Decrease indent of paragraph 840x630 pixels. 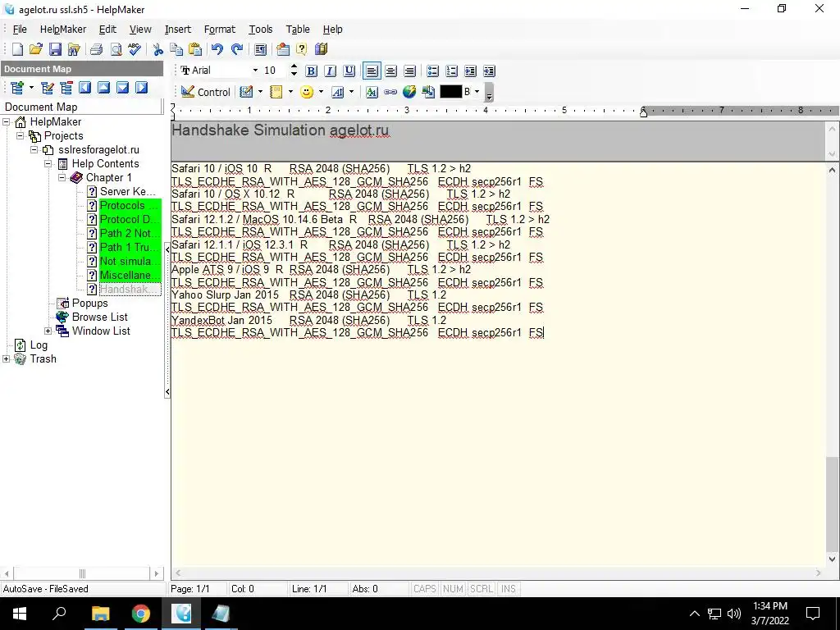(x=489, y=71)
